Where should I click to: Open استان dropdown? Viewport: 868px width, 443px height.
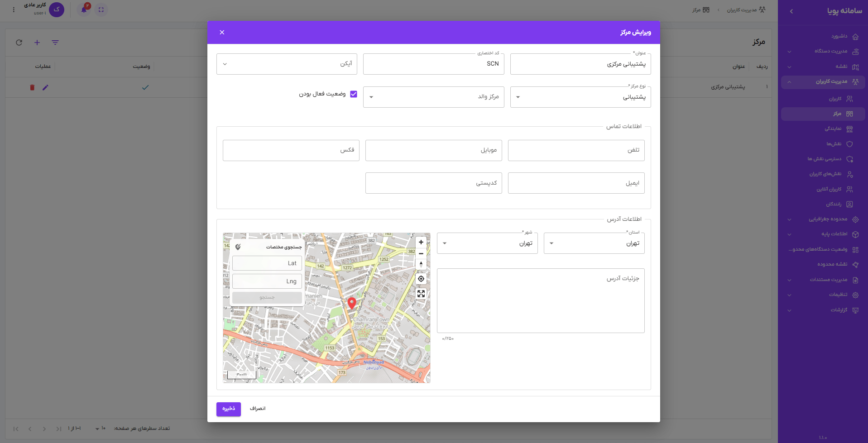(x=594, y=243)
